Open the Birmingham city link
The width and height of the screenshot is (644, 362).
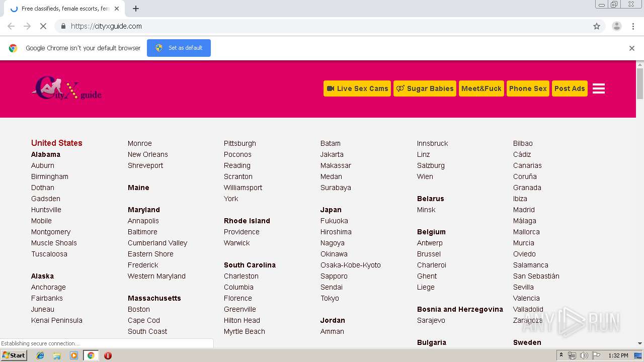pyautogui.click(x=50, y=176)
